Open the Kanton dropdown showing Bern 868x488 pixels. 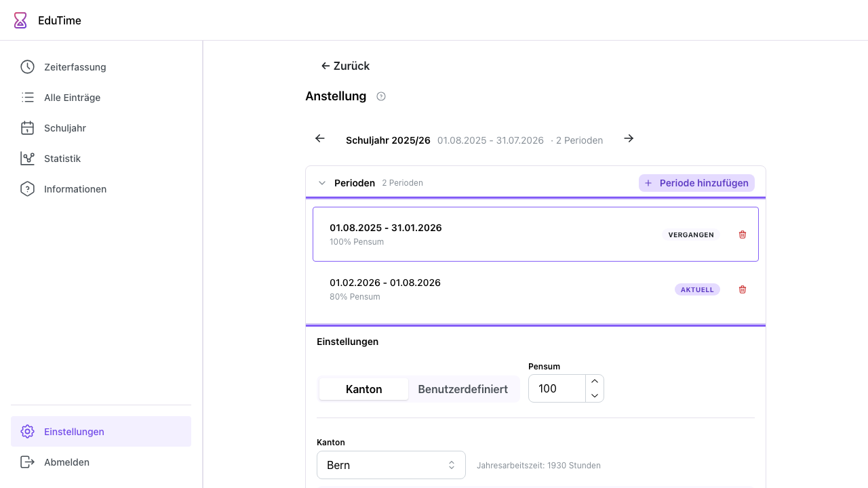click(x=391, y=465)
